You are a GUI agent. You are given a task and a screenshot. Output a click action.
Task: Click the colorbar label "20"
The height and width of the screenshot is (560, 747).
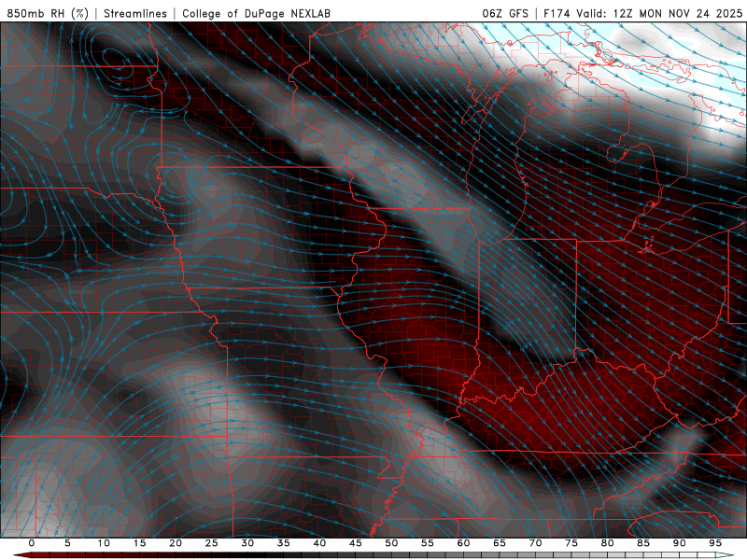[x=176, y=543]
